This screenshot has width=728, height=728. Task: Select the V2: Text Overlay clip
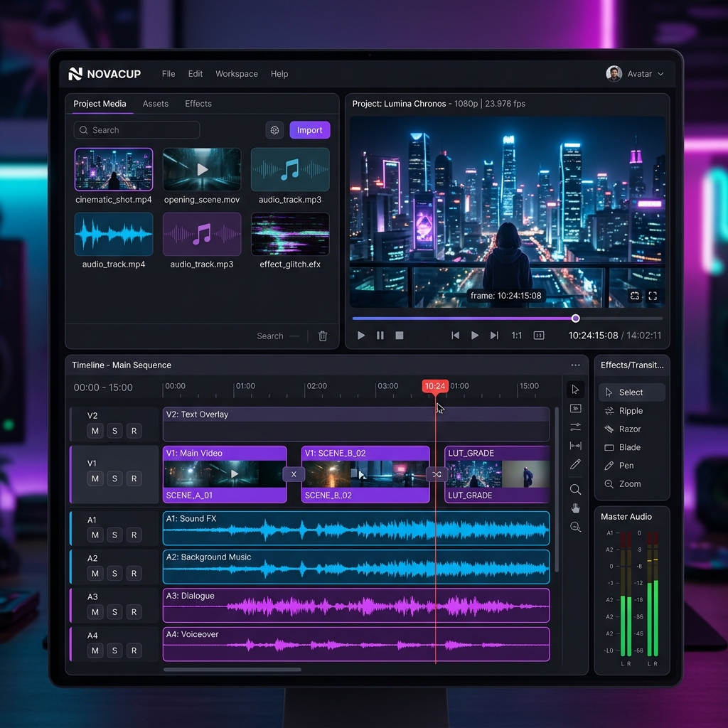(356, 424)
